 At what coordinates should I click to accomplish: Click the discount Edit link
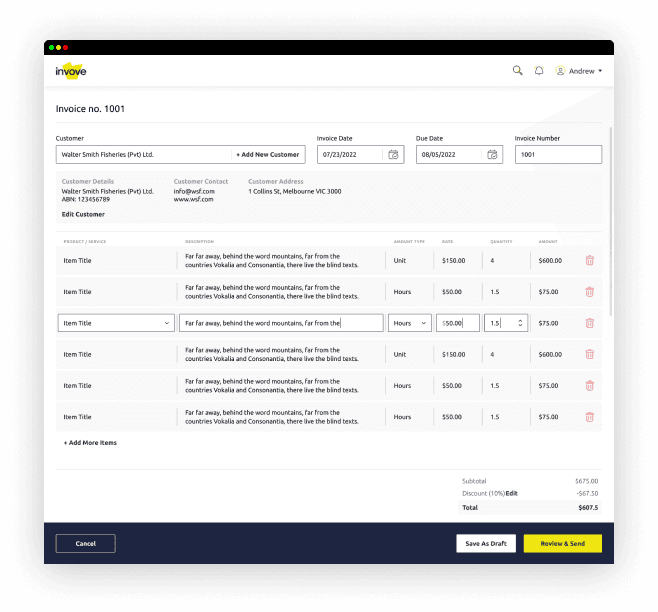coord(512,493)
